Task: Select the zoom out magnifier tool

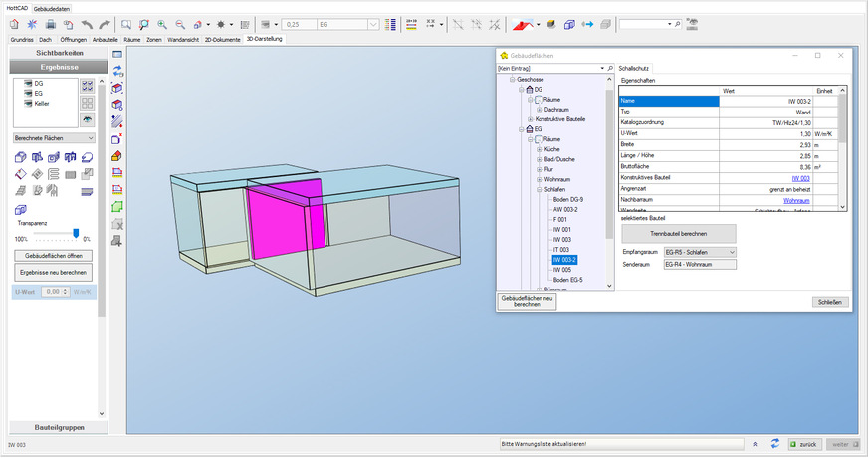Action: click(180, 23)
